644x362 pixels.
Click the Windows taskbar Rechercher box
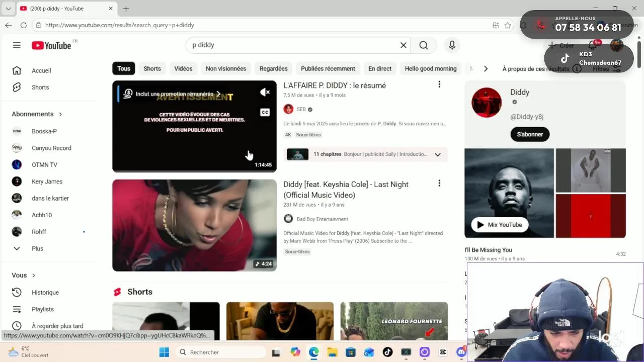pos(220,352)
